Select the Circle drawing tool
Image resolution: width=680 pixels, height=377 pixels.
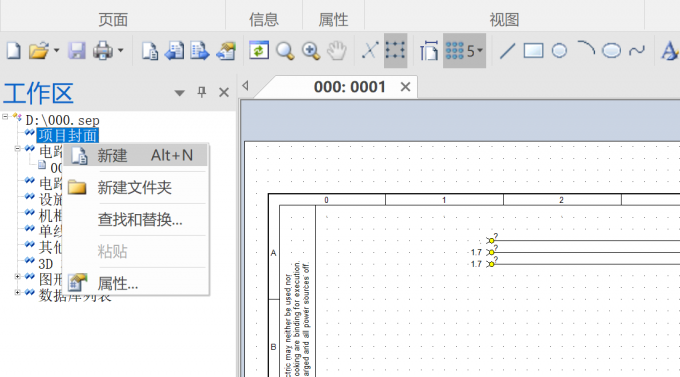[559, 51]
